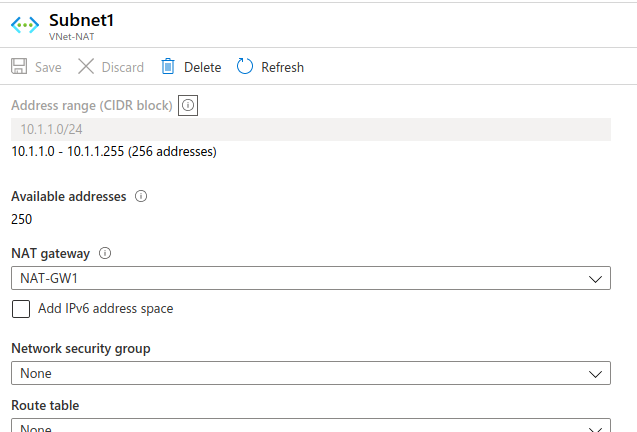This screenshot has height=432, width=637.
Task: Click the Discard X icon
Action: point(86,66)
